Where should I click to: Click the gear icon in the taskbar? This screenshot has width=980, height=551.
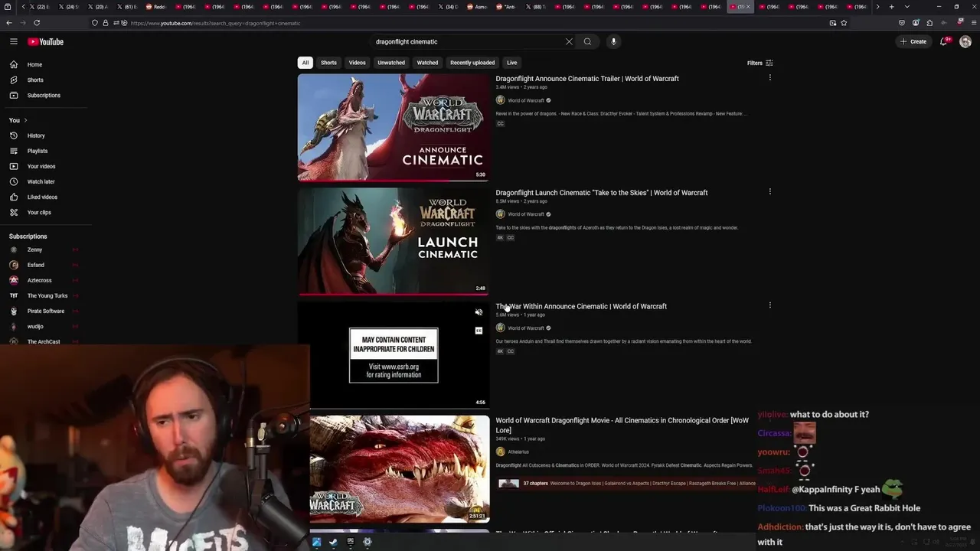click(367, 542)
